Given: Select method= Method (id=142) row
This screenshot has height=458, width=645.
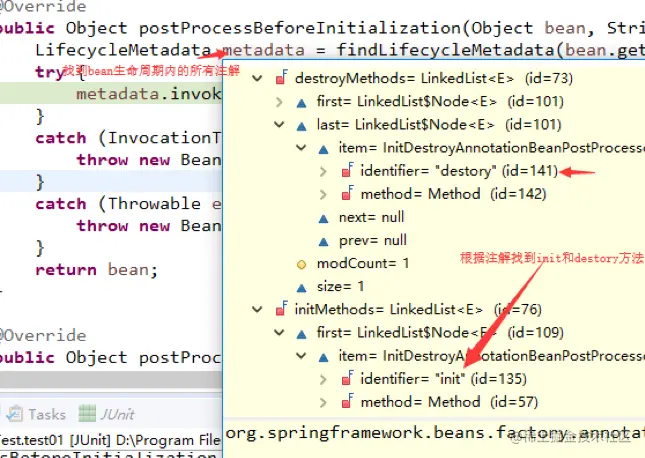Looking at the screenshot, I should (x=453, y=194).
